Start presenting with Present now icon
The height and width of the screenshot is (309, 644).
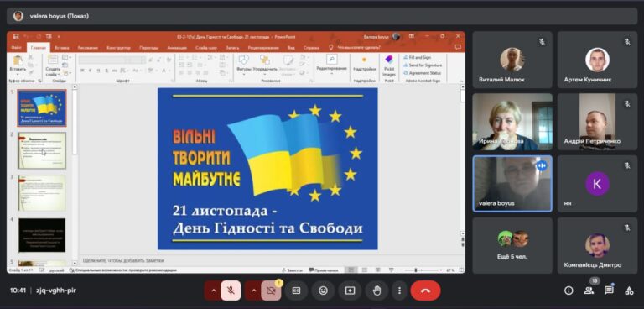[x=350, y=291]
